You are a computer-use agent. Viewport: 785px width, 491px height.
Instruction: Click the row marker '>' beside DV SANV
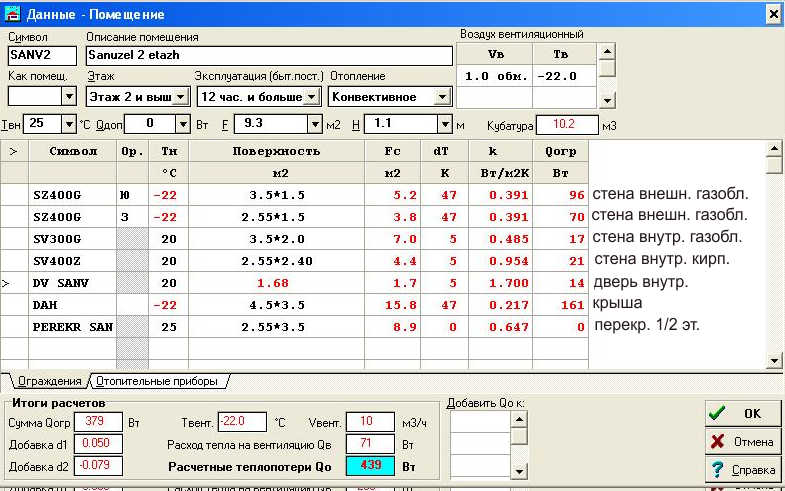[14, 283]
